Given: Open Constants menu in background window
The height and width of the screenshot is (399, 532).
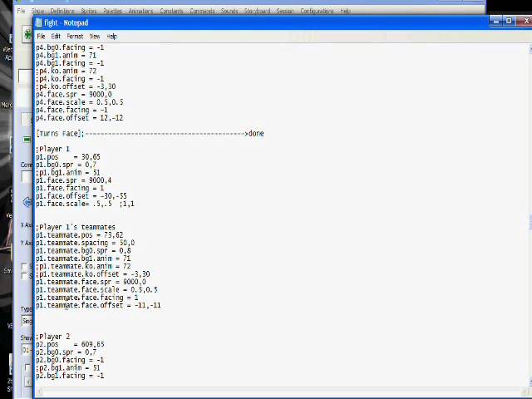Looking at the screenshot, I should click(171, 11).
